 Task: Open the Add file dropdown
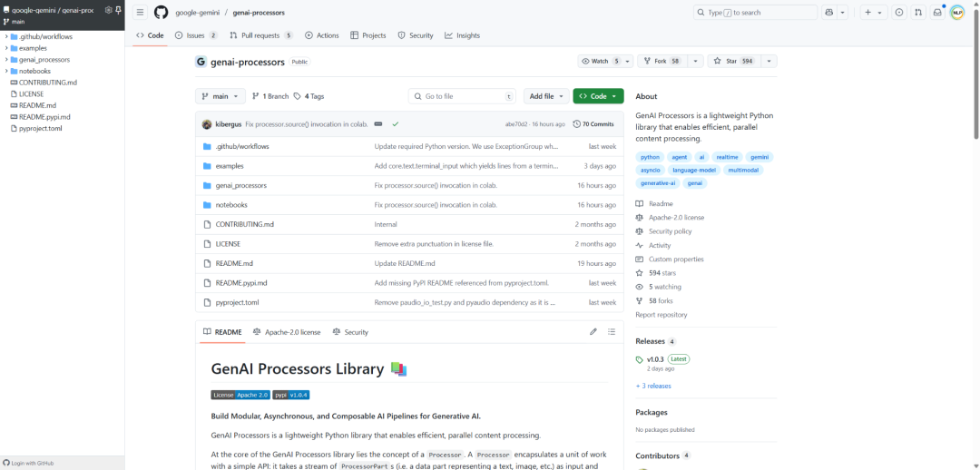click(546, 96)
